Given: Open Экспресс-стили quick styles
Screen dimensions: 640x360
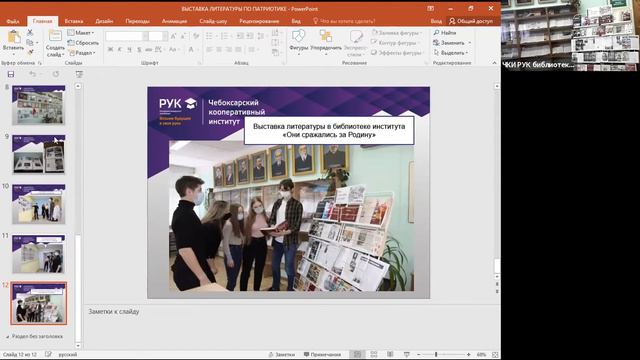Looking at the screenshot, I should (x=355, y=42).
